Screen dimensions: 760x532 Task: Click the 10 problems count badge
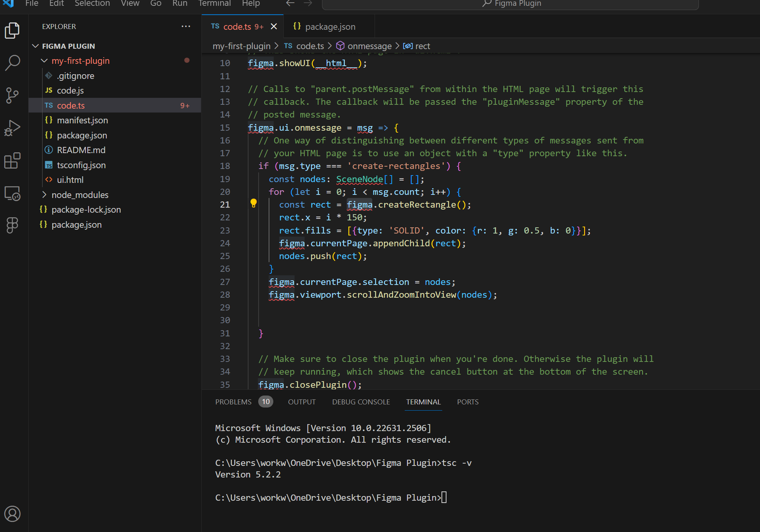coord(266,402)
